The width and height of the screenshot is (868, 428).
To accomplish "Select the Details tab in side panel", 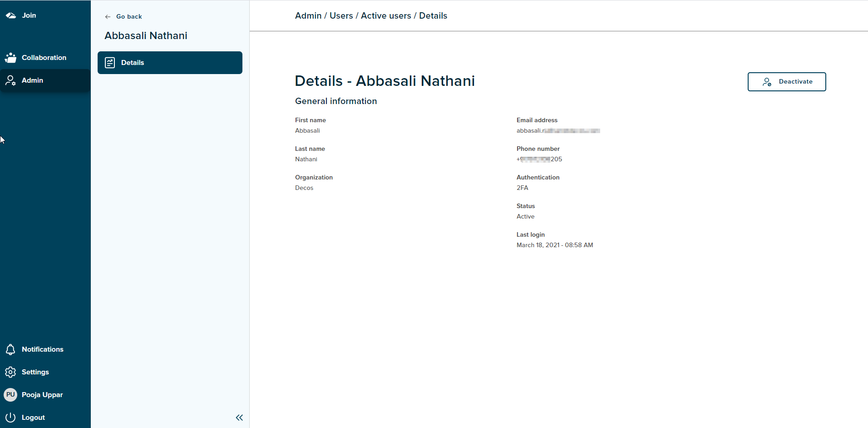I will point(170,63).
